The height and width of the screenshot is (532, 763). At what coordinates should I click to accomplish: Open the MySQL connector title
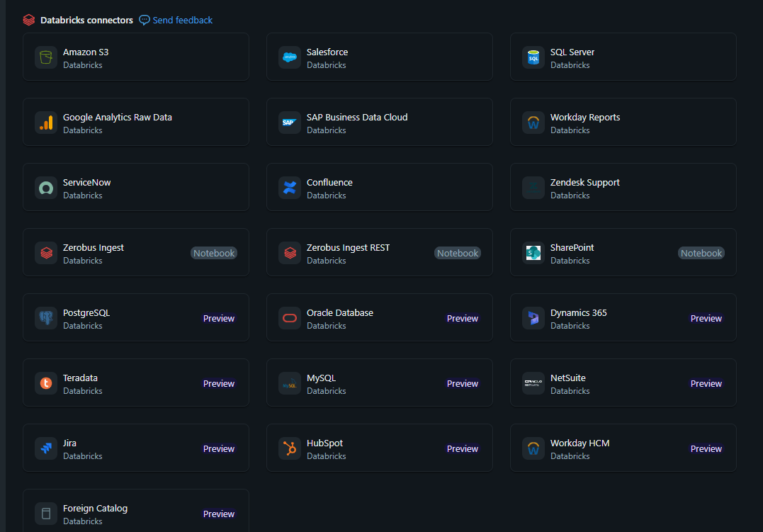point(321,378)
